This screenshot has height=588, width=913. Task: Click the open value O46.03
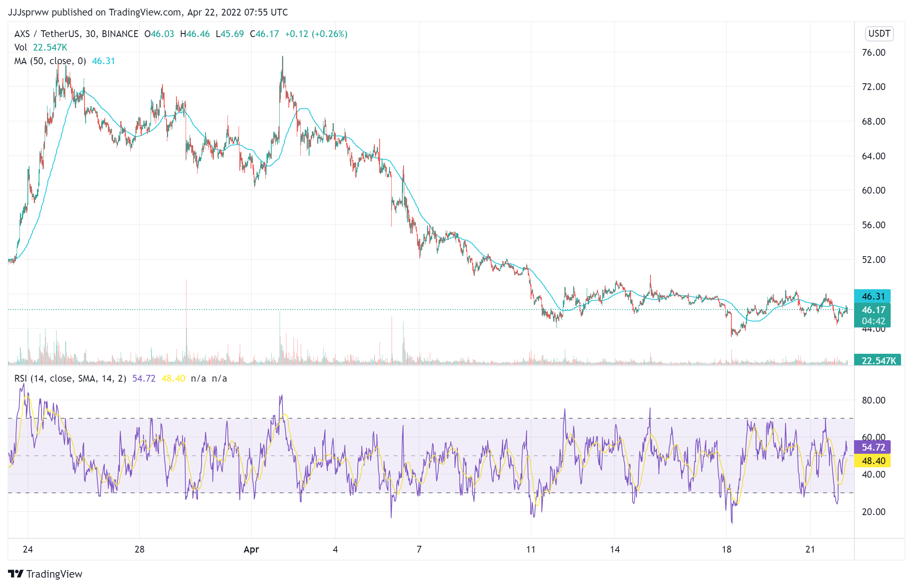click(159, 34)
